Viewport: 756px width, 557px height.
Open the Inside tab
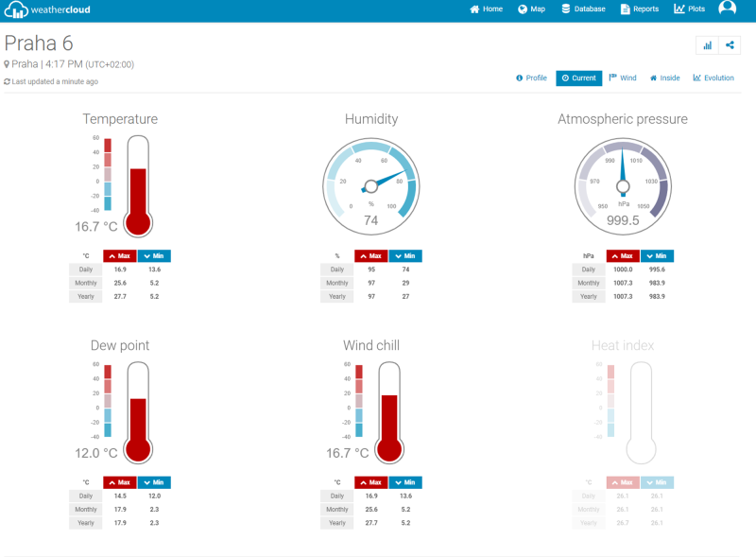[664, 78]
